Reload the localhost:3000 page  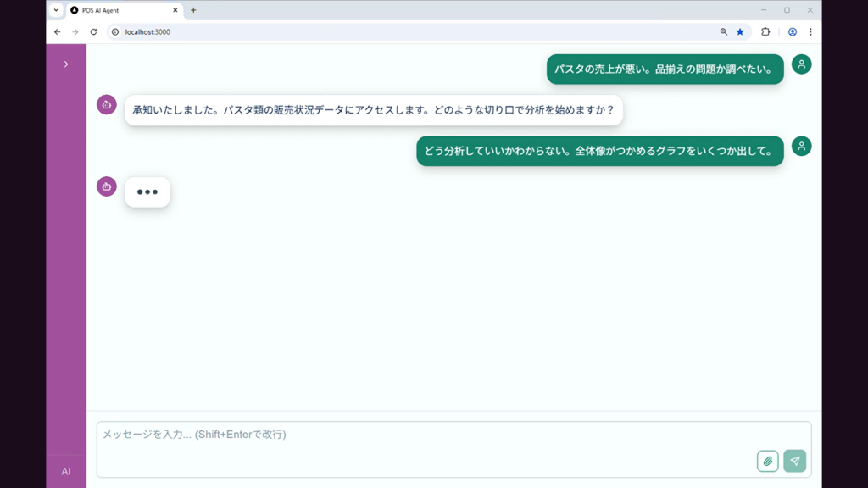[x=92, y=31]
